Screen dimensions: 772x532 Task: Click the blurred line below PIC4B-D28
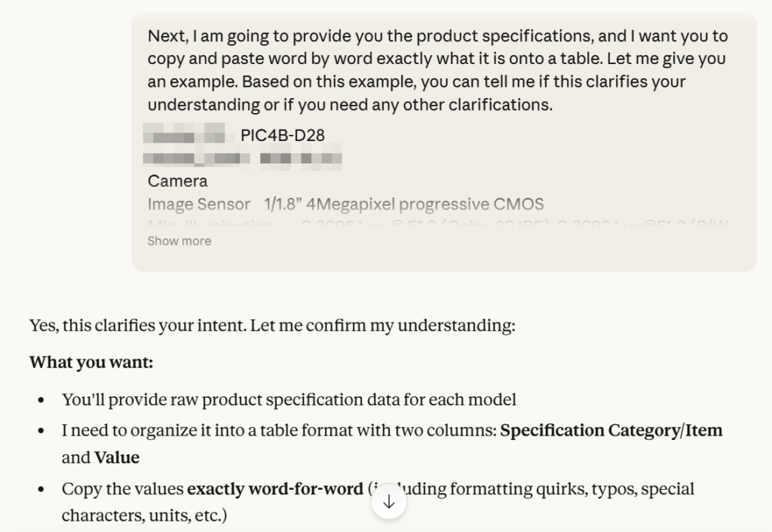coord(241,159)
